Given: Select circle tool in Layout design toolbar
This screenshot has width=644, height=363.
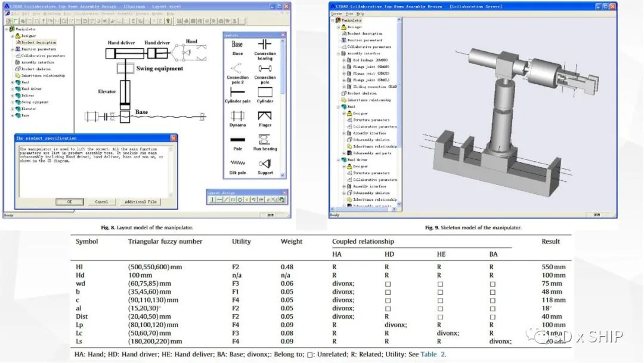Looking at the screenshot, I should (x=240, y=200).
